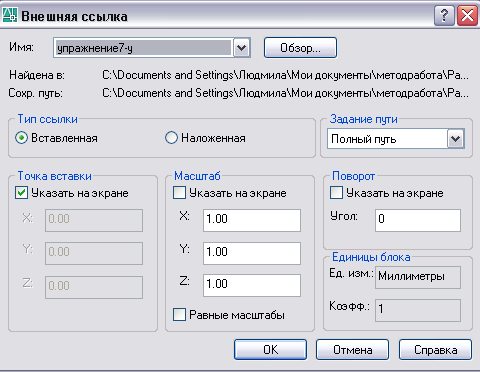Select the Наложенная reference type

pyautogui.click(x=171, y=138)
